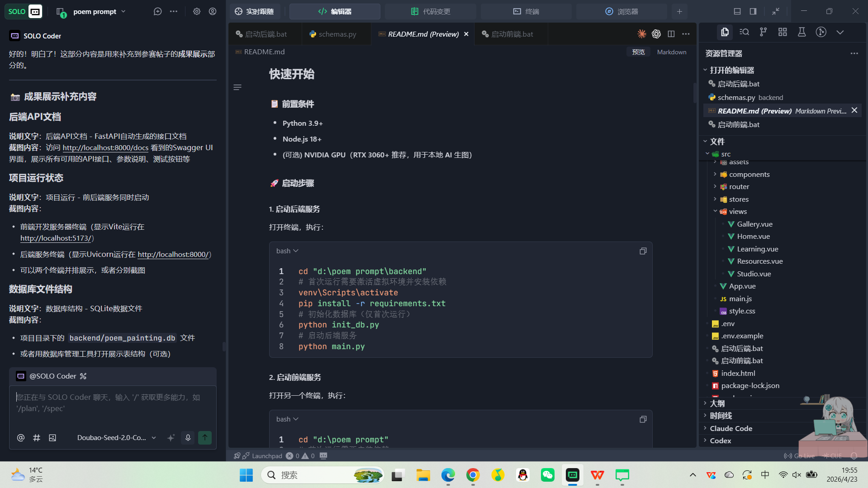Click the search icon in the sidebar

(744, 32)
